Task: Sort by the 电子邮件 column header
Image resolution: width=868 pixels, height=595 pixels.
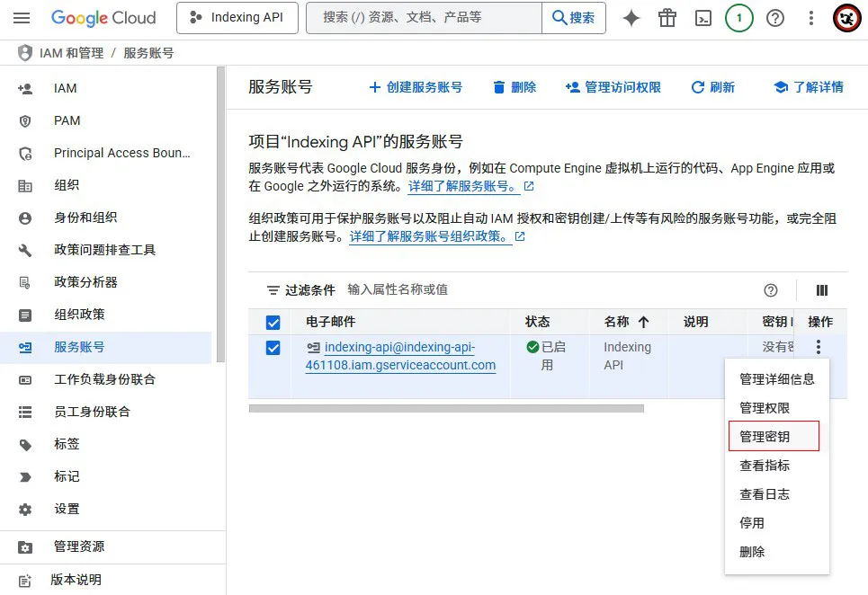Action: tap(330, 322)
